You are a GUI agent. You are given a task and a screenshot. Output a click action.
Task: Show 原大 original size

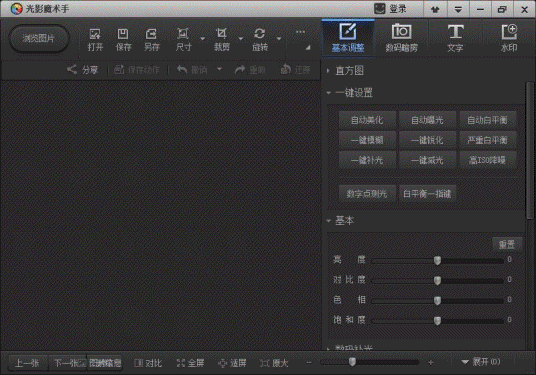pos(274,363)
